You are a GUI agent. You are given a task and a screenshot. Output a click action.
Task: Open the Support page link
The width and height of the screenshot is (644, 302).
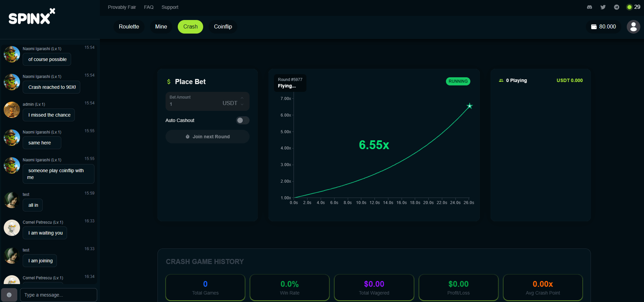[170, 7]
